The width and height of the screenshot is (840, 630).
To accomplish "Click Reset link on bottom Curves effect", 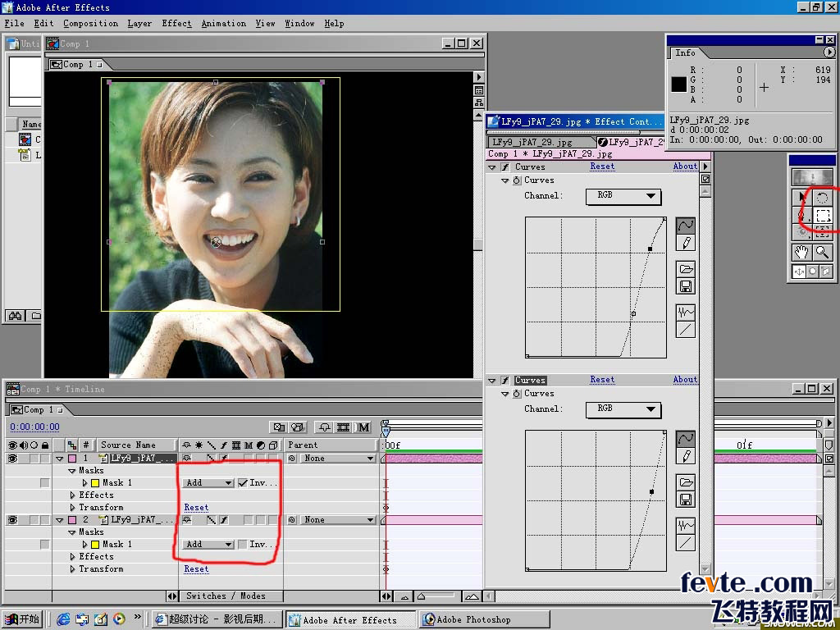I will coord(603,380).
